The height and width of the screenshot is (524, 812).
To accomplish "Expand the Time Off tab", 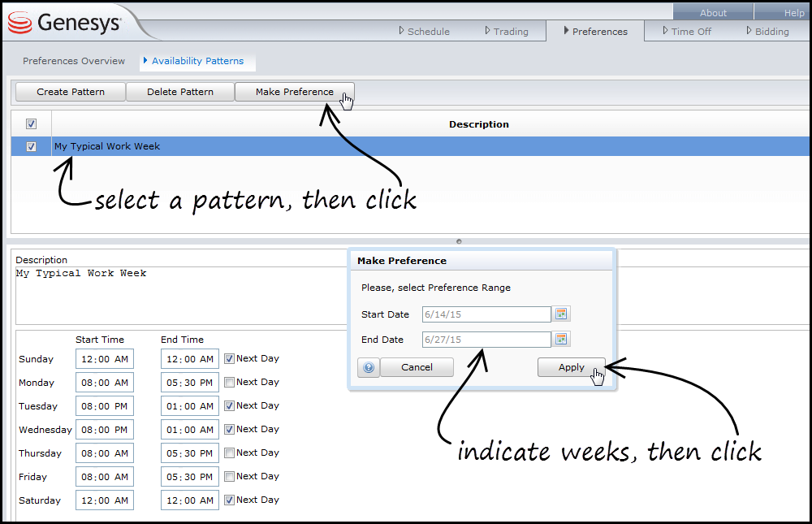I will point(691,32).
